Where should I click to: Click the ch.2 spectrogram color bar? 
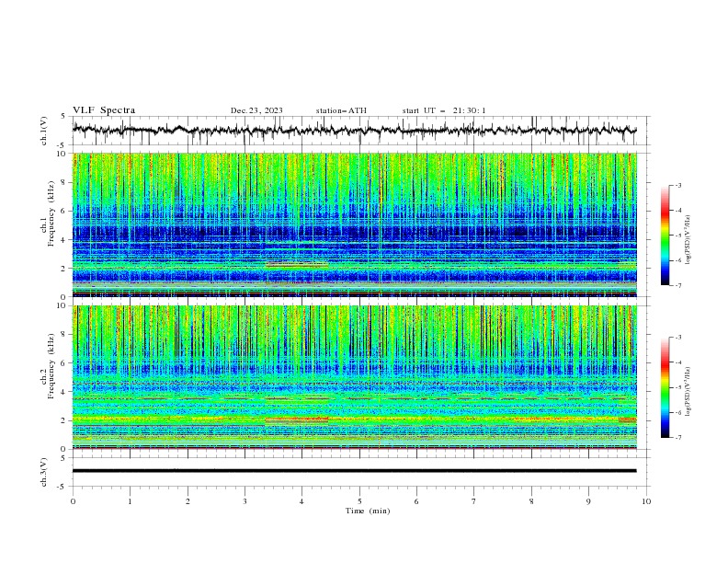[665, 387]
